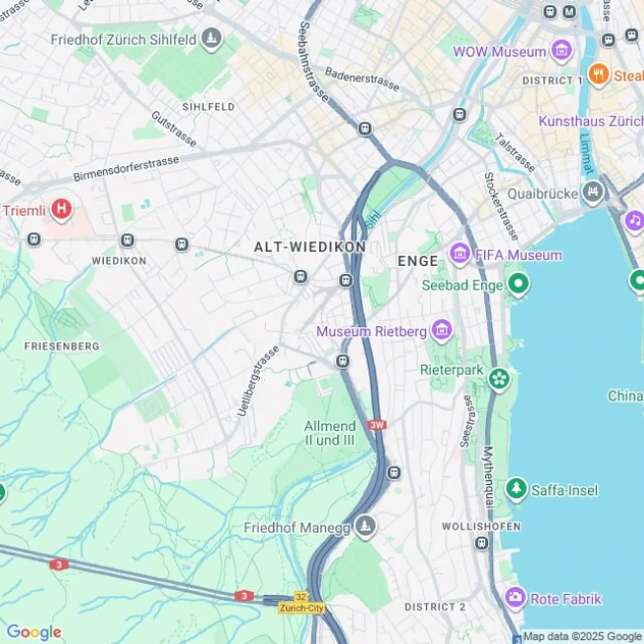Viewport: 644px width, 644px height.
Task: Open the Friedhof Zürich Sihlfeld cemetery marker
Action: (x=212, y=38)
